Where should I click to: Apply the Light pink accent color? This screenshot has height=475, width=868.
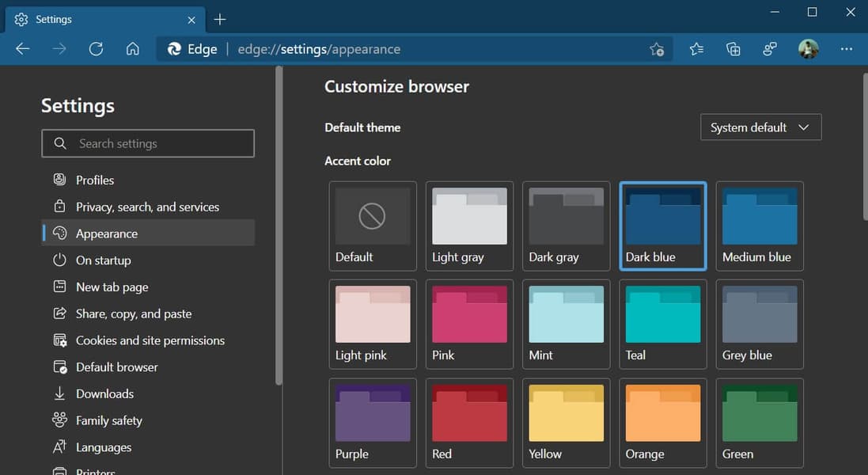pyautogui.click(x=373, y=323)
